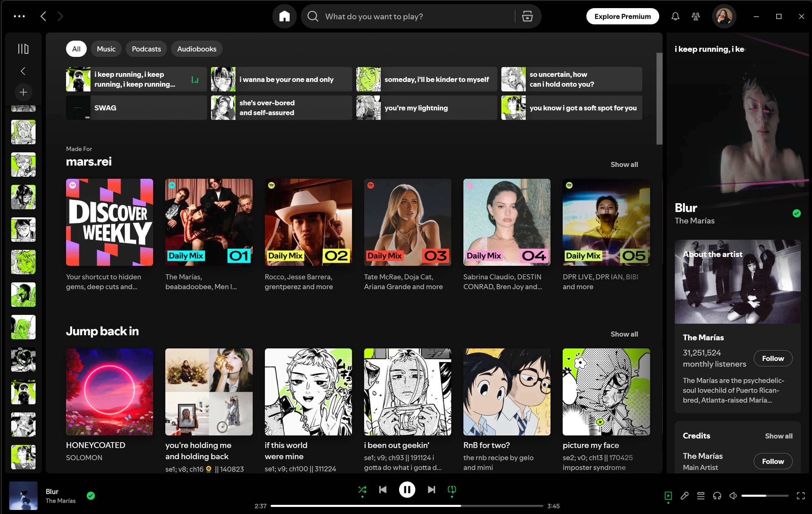812x514 pixels.
Task: Collapse the Your Library sidebar
Action: click(x=23, y=49)
